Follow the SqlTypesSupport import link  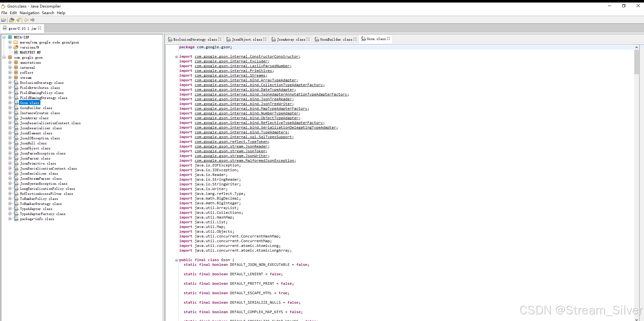click(244, 137)
